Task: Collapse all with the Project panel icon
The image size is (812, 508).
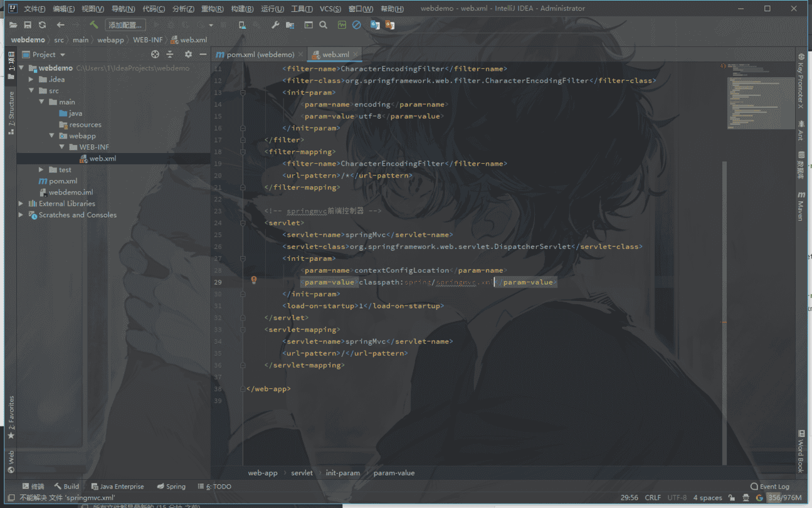Action: [x=169, y=55]
